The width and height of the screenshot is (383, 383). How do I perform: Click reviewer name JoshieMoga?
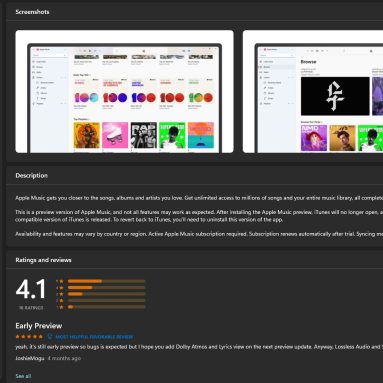[30, 358]
